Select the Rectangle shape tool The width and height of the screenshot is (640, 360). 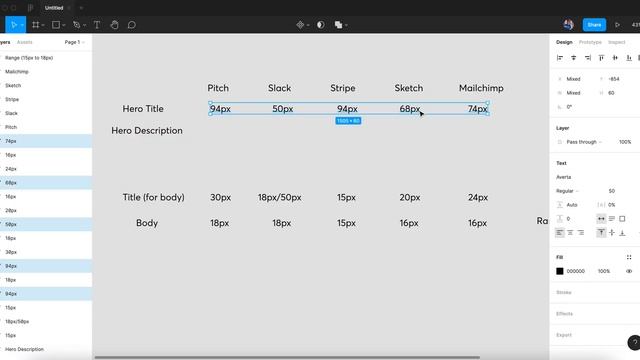point(56,25)
